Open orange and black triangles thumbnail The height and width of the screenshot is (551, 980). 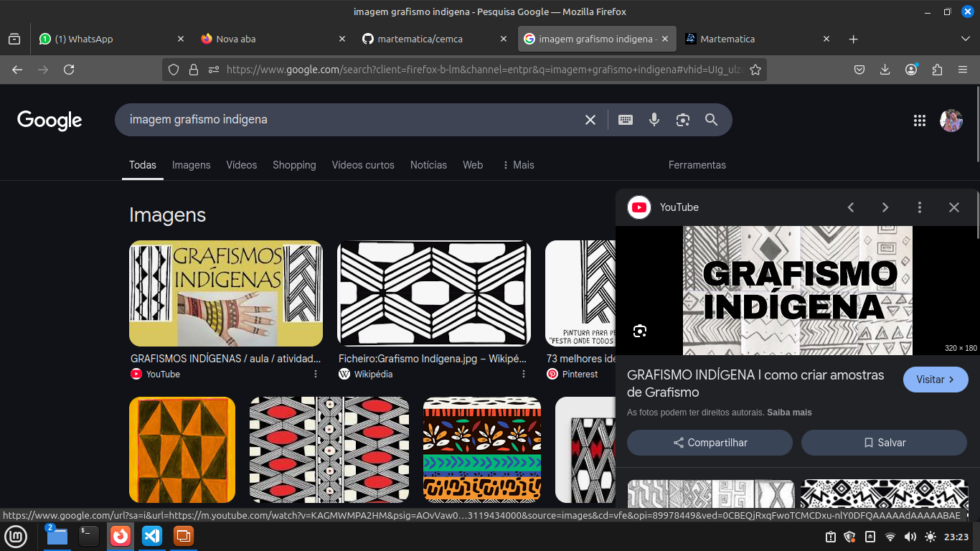[182, 450]
